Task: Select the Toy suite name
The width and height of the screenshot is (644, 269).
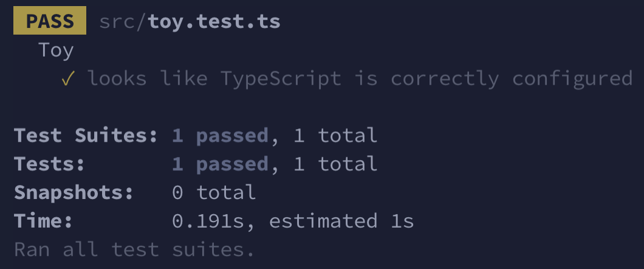Action: 57,51
